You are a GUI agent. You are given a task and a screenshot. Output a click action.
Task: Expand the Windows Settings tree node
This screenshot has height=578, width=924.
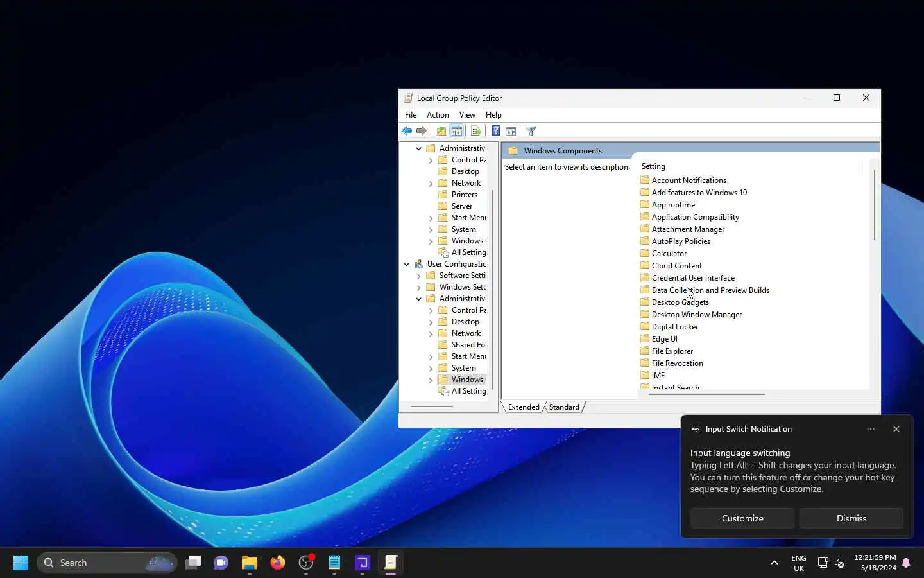click(419, 287)
